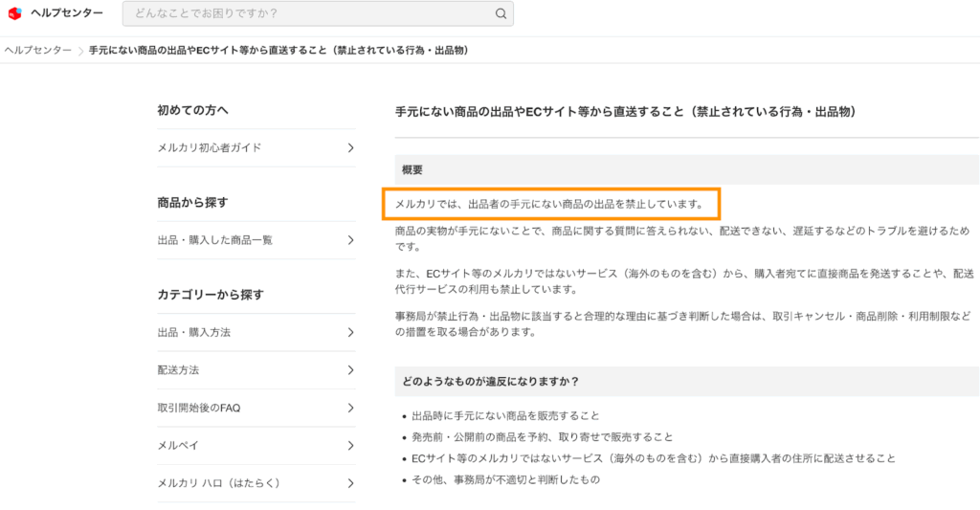The width and height of the screenshot is (980, 510).
Task: Click arrow icon next to 配送方法
Action: 350,369
